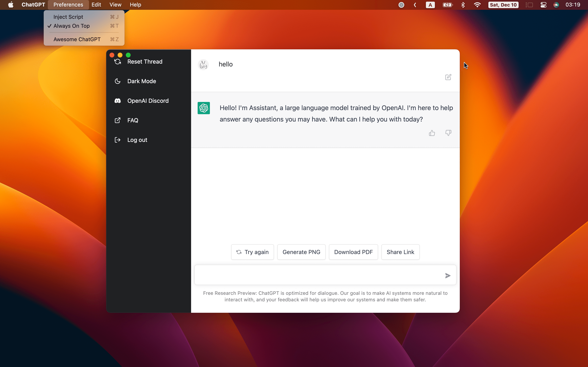Image resolution: width=588 pixels, height=367 pixels.
Task: Open the Help menu
Action: [x=135, y=5]
